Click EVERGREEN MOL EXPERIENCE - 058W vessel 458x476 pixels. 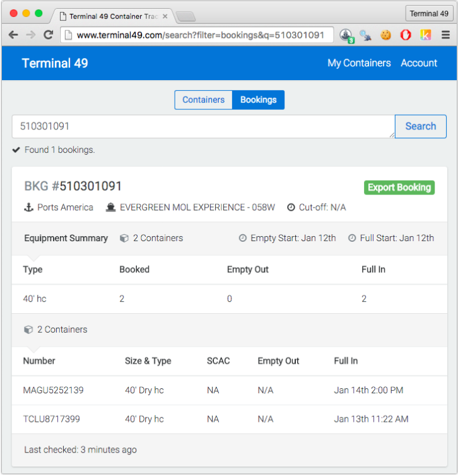[x=197, y=207]
